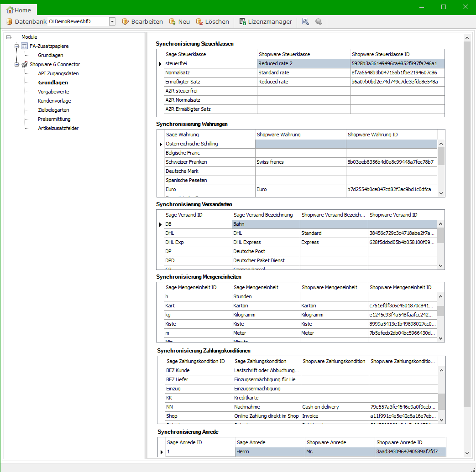Collapse the Module root tree node
This screenshot has height=472, width=476.
pos(9,37)
